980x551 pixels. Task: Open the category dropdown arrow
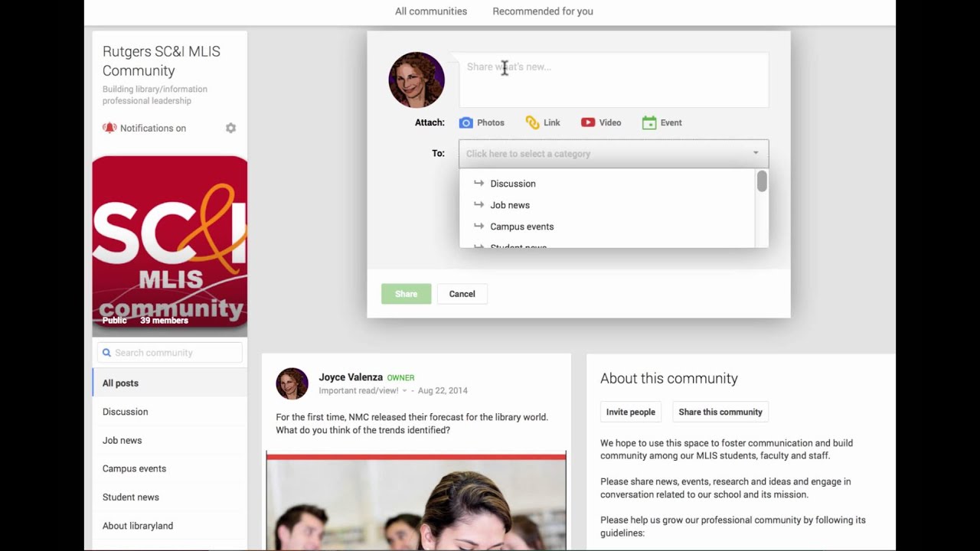pos(755,153)
